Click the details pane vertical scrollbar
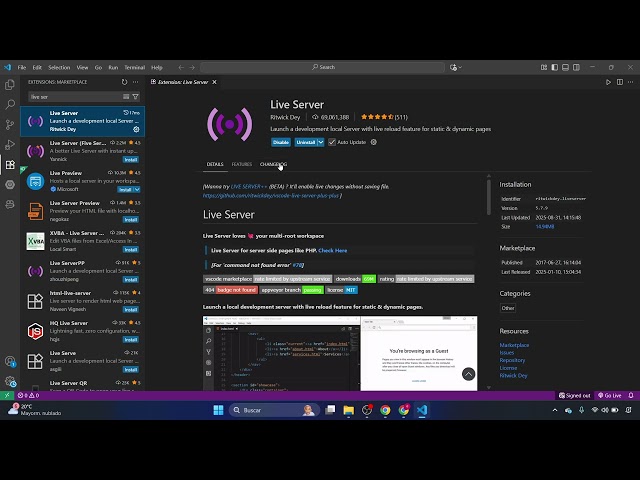640x480 pixels. 489,197
